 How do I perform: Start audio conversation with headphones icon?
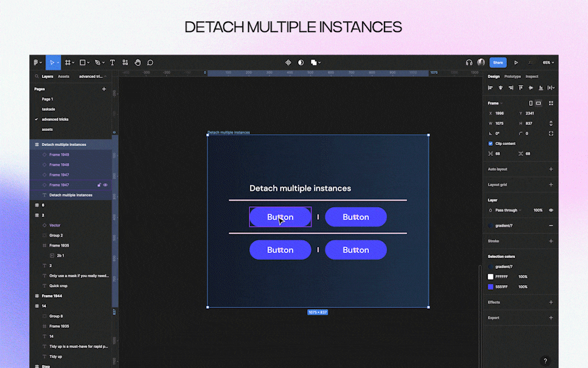coord(469,63)
